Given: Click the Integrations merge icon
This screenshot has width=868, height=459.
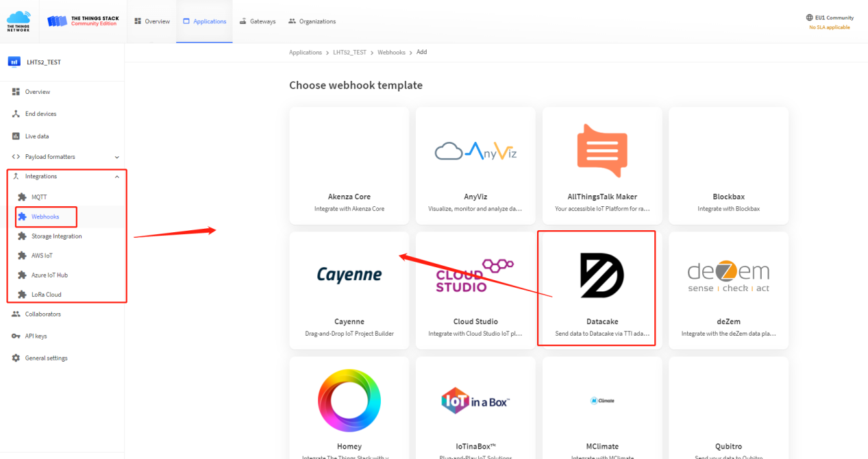Looking at the screenshot, I should [16, 177].
